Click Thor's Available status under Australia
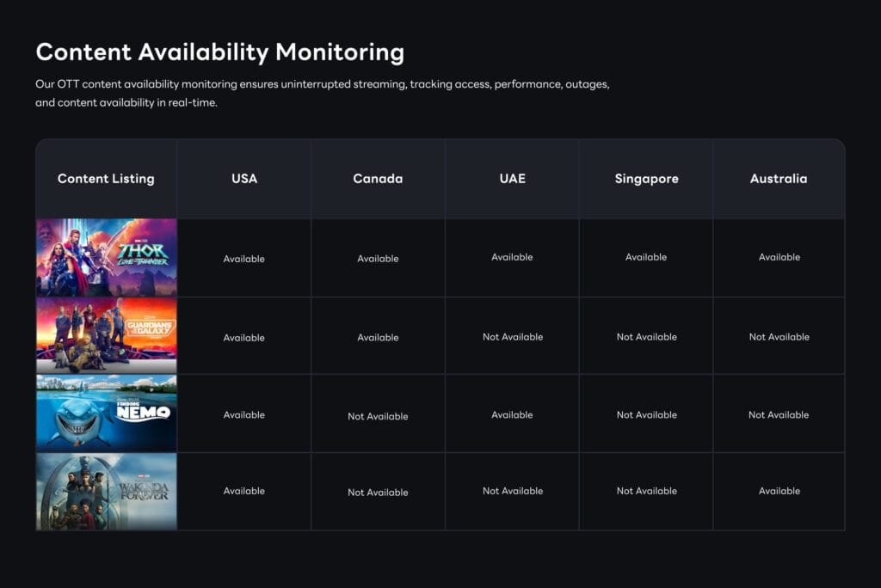The image size is (881, 588). (779, 258)
